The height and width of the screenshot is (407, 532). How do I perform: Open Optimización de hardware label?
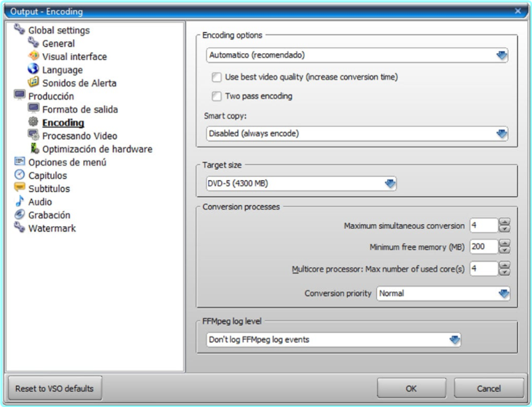pos(97,149)
